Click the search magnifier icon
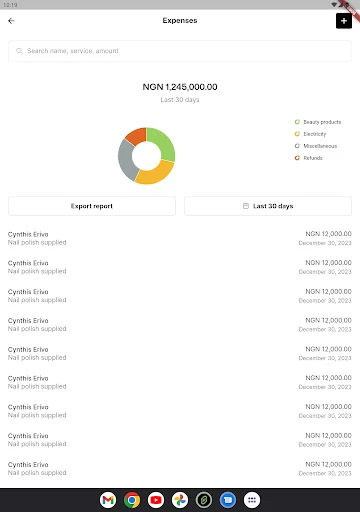 (x=19, y=51)
